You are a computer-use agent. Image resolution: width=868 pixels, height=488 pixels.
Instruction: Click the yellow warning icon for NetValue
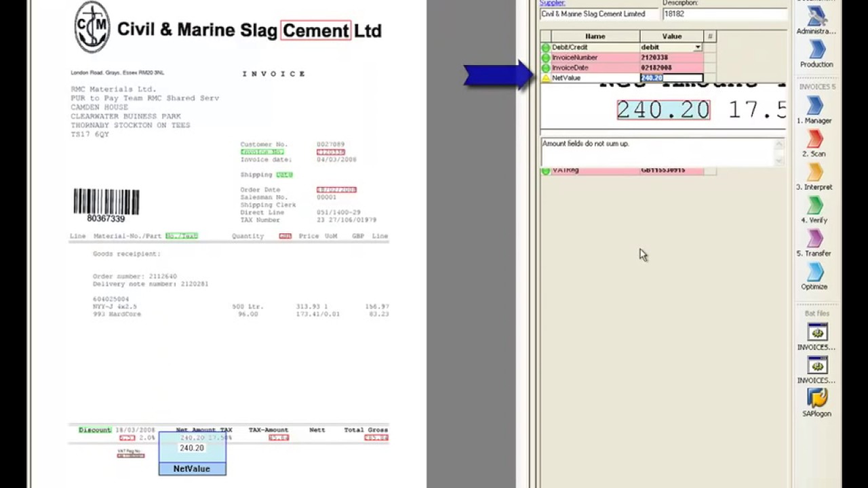(546, 78)
